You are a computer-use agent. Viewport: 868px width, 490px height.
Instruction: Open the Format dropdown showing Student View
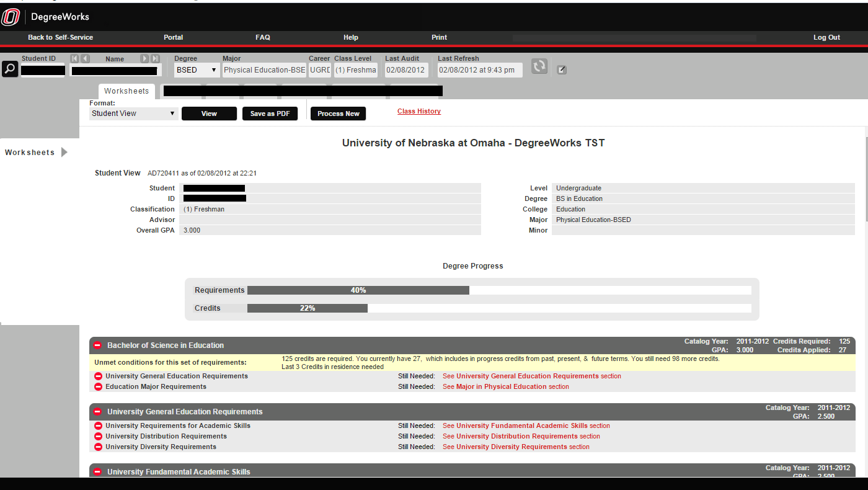(x=133, y=114)
